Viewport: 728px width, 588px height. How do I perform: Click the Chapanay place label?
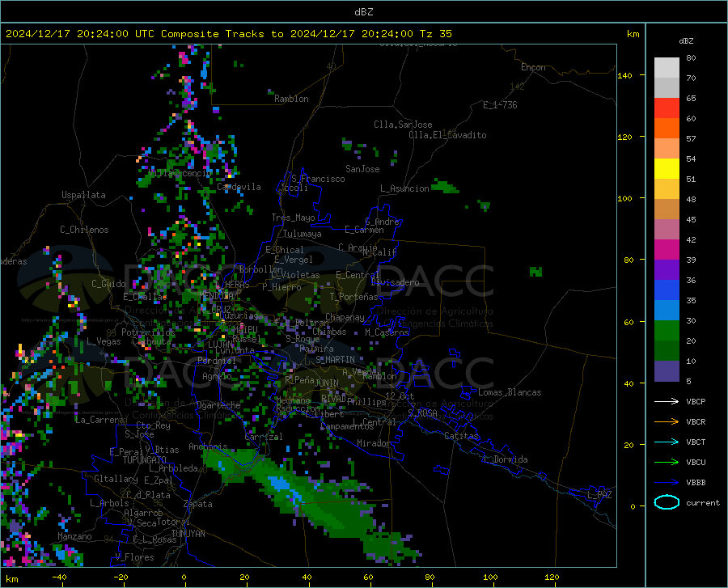click(x=345, y=317)
